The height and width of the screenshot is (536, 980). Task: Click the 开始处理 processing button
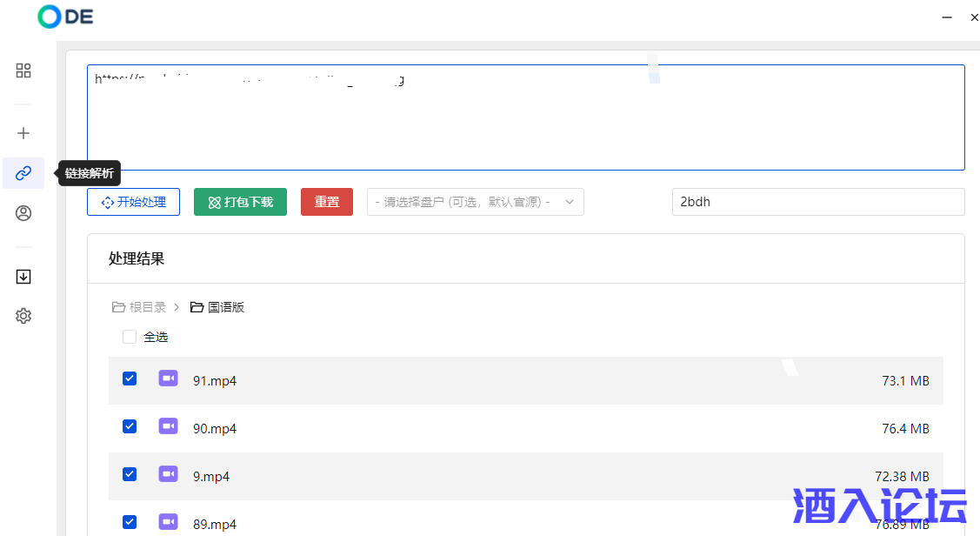tap(133, 201)
